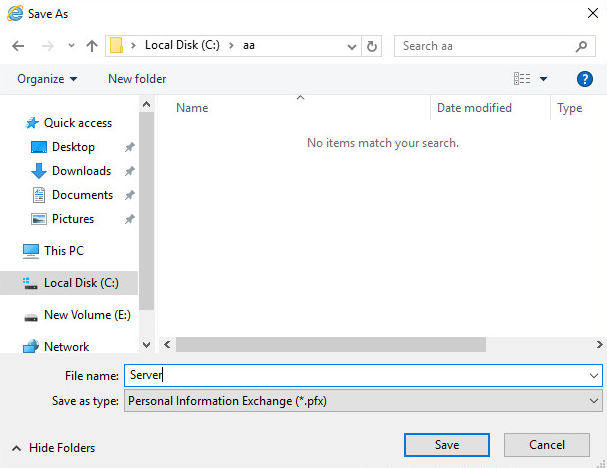Expand the File name dropdown arrow

pyautogui.click(x=593, y=375)
